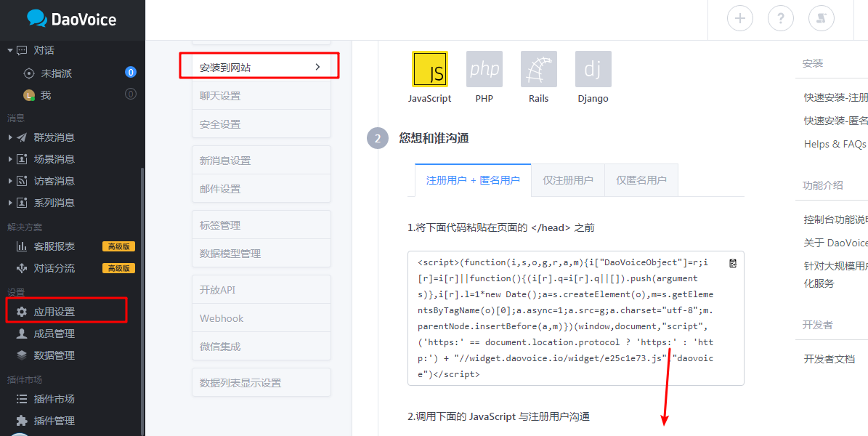
Task: Click the 未指派 target icon
Action: coord(29,73)
